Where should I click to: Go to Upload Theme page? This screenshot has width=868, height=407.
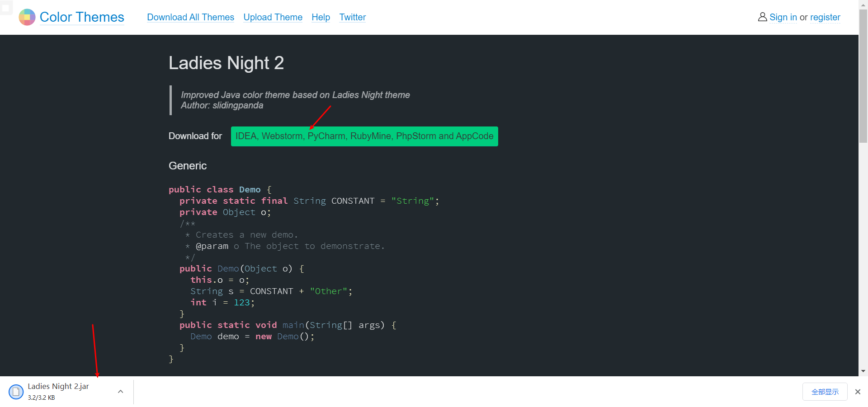coord(273,17)
